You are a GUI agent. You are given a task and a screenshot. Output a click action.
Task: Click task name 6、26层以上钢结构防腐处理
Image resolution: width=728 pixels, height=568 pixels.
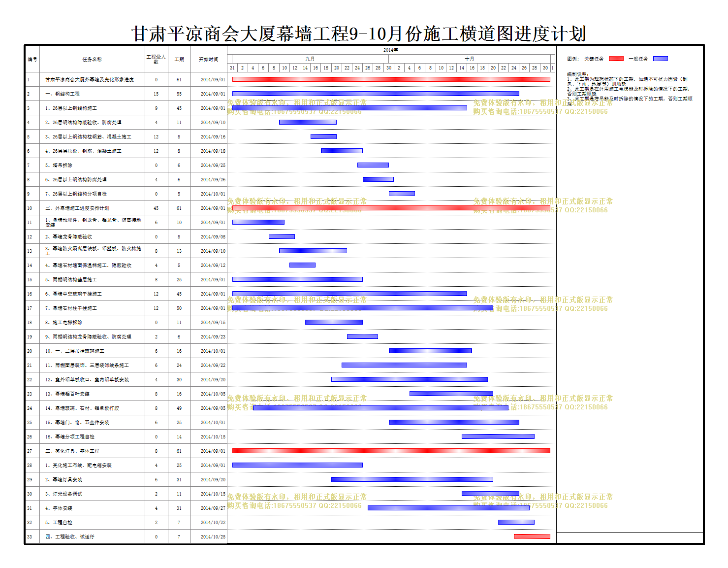[76, 179]
